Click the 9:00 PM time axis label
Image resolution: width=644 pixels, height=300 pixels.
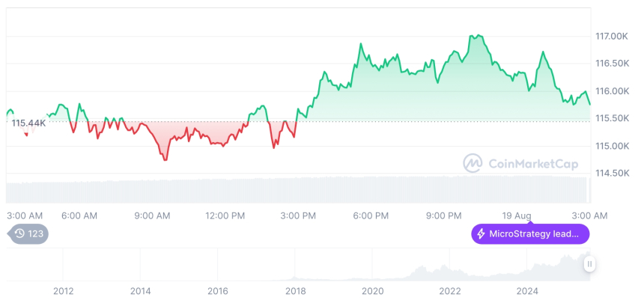pyautogui.click(x=443, y=215)
